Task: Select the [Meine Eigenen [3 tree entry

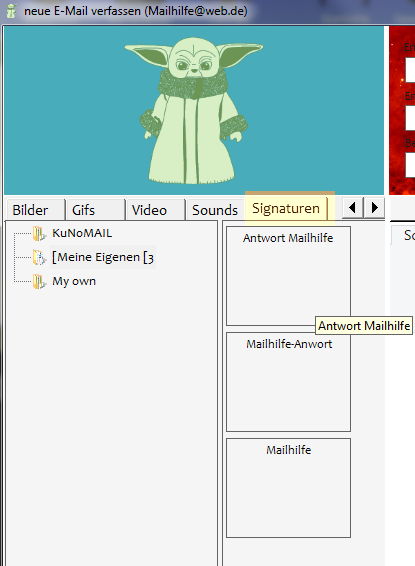Action: point(103,257)
